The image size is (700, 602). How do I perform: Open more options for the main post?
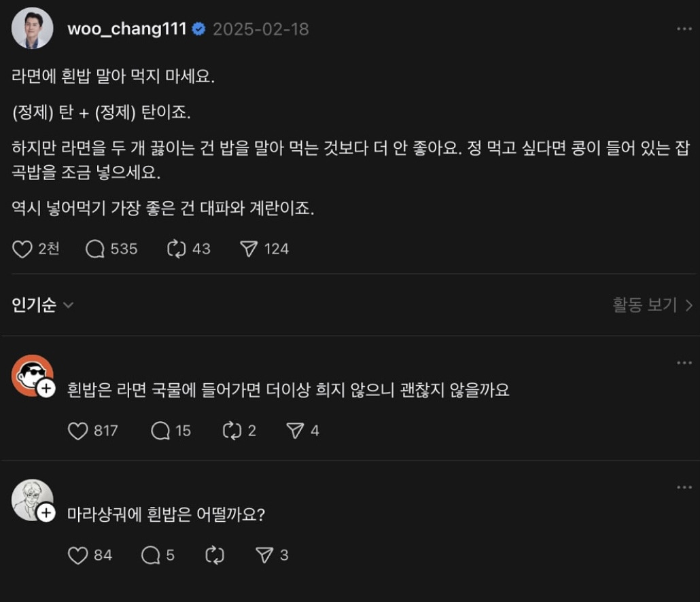[684, 29]
